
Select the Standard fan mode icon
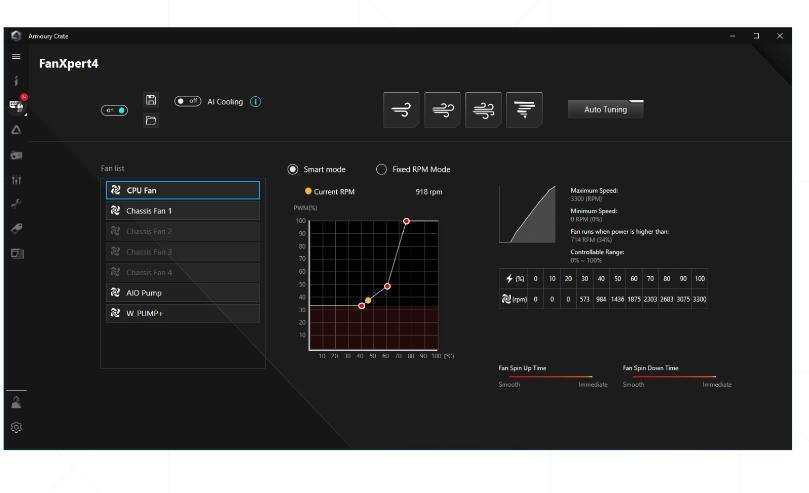pyautogui.click(x=442, y=109)
